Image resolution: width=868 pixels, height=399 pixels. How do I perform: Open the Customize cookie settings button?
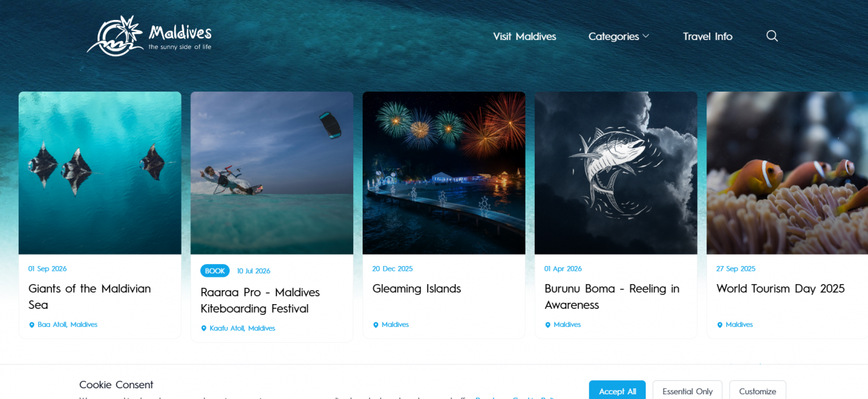[757, 390]
